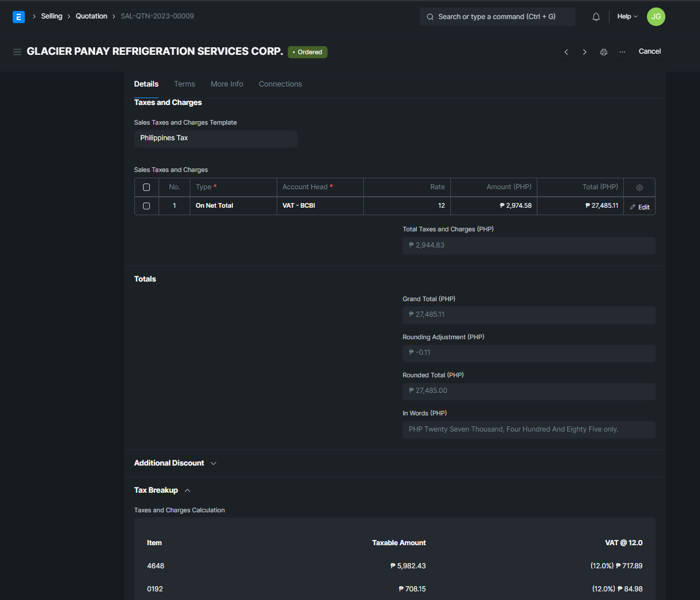The height and width of the screenshot is (600, 700).
Task: Click the VAT value ₱ 717.89
Action: click(x=616, y=566)
